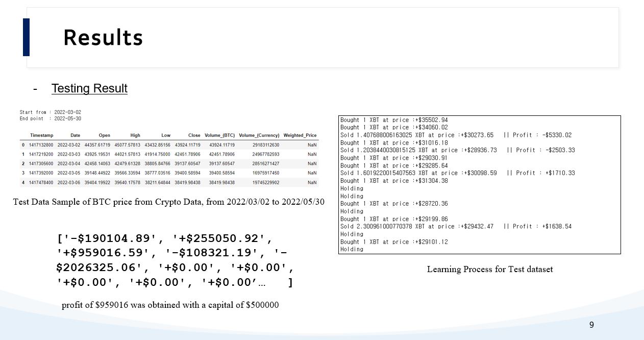Select the profit list starting "'-$190104.89'"
The height and width of the screenshot is (340, 644).
click(176, 260)
